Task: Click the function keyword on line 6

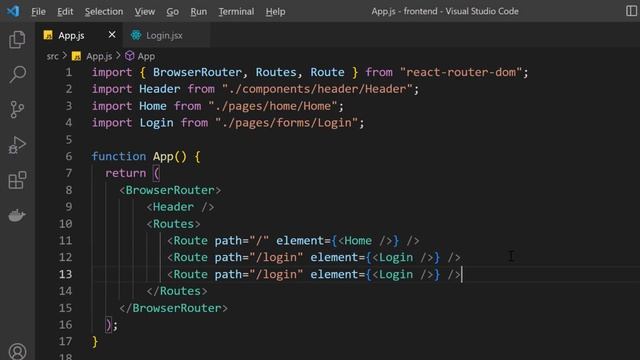Action: 119,156
